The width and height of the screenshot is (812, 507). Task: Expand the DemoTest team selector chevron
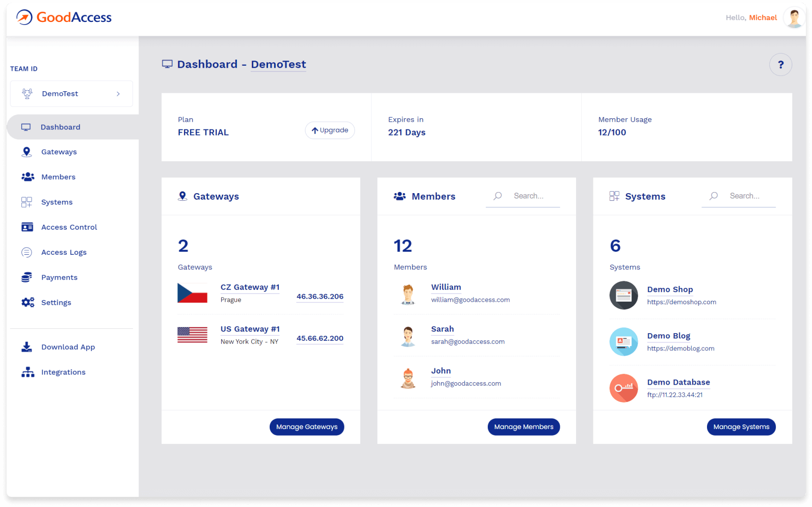(x=118, y=94)
